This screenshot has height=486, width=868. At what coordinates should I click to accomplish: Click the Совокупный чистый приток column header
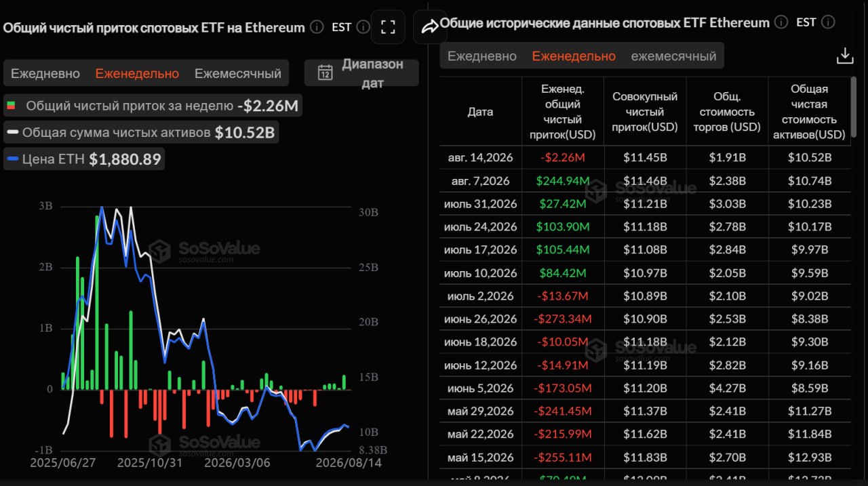(x=644, y=112)
